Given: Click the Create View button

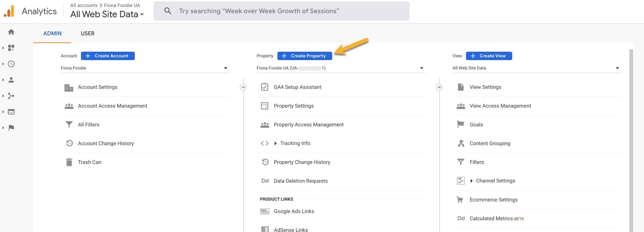Looking at the screenshot, I should click(489, 56).
